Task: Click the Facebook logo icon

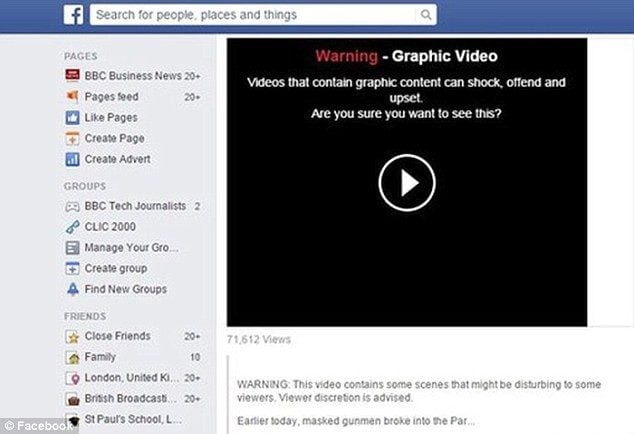Action: click(x=73, y=15)
